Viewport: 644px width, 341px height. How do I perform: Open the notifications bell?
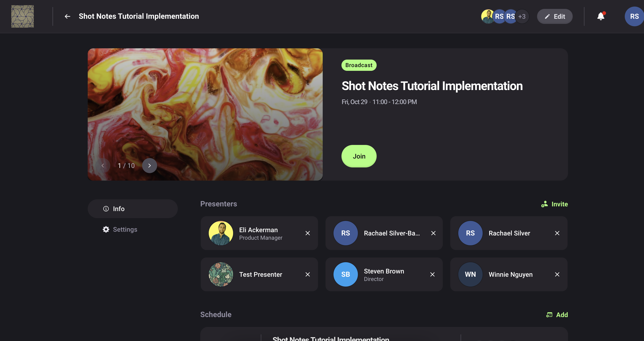click(x=601, y=16)
